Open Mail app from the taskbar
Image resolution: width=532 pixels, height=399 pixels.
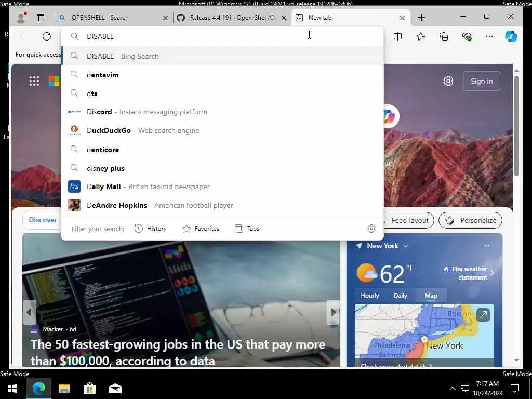point(115,389)
